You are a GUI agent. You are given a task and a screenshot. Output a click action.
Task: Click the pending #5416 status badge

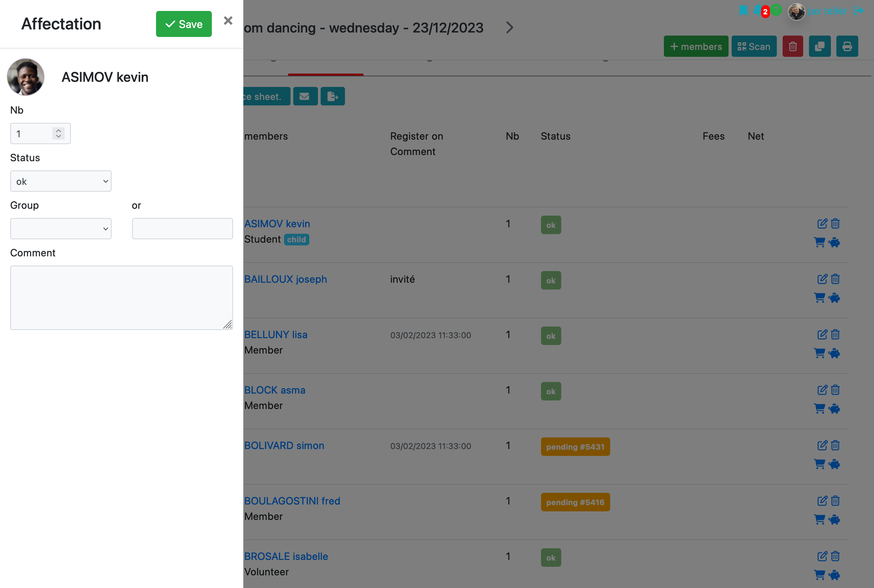575,502
